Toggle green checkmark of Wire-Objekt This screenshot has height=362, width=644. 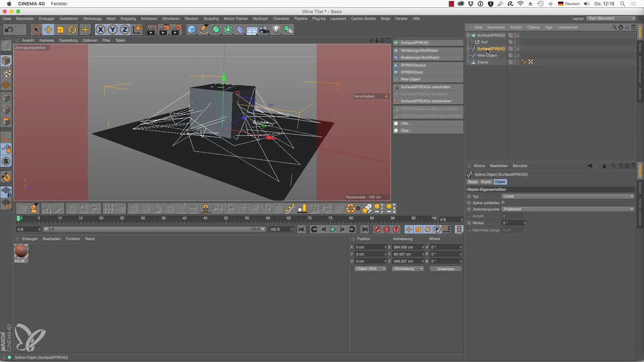[x=518, y=55]
